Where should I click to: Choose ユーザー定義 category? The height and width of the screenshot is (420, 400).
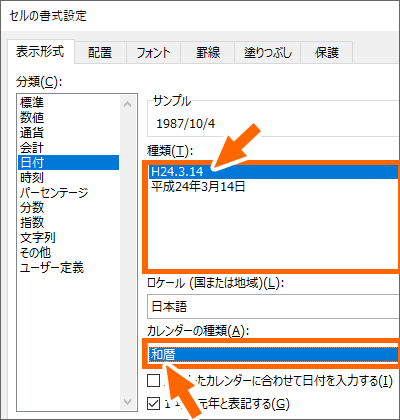[x=68, y=267]
